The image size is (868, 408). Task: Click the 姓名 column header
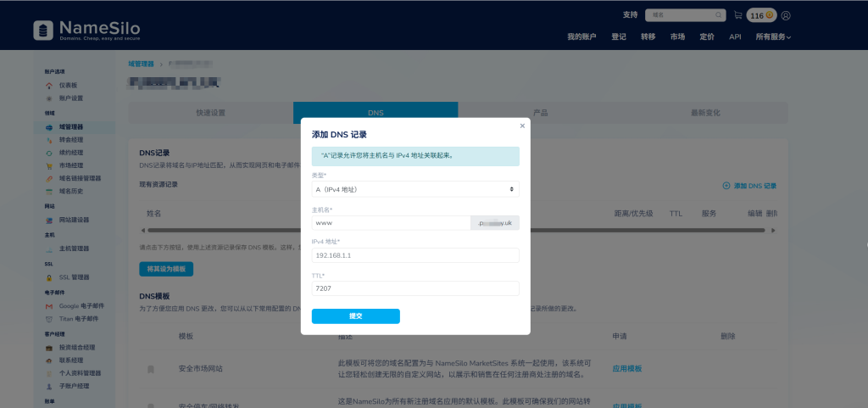(x=154, y=214)
